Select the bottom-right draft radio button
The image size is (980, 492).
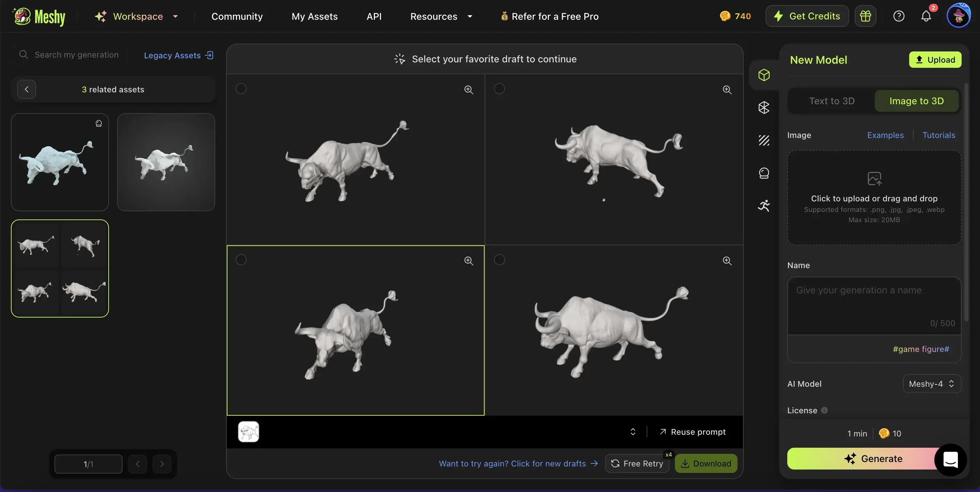click(x=500, y=259)
